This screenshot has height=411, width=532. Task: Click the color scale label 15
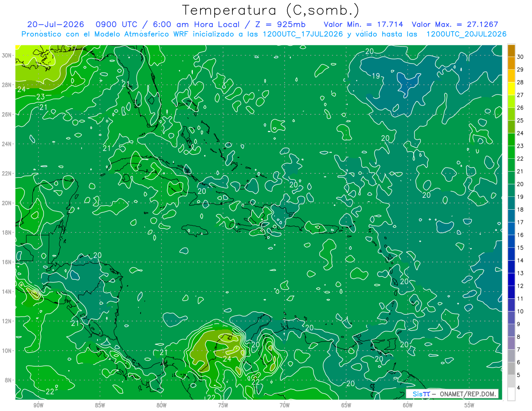coord(520,248)
